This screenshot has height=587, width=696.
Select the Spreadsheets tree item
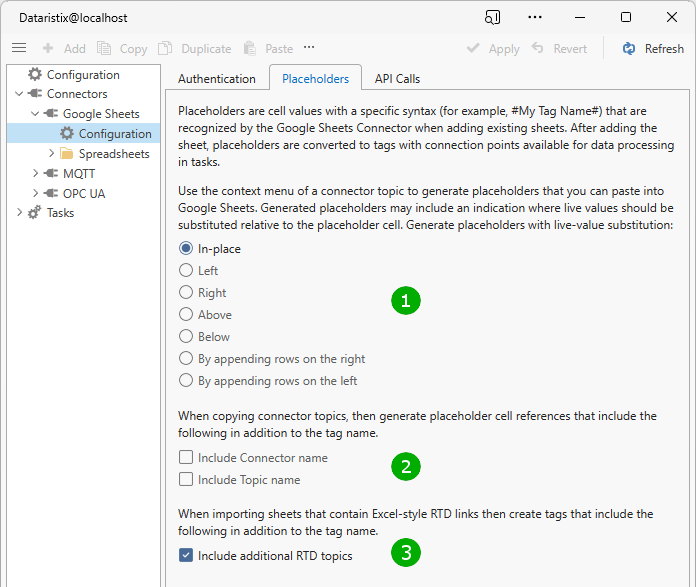point(114,154)
